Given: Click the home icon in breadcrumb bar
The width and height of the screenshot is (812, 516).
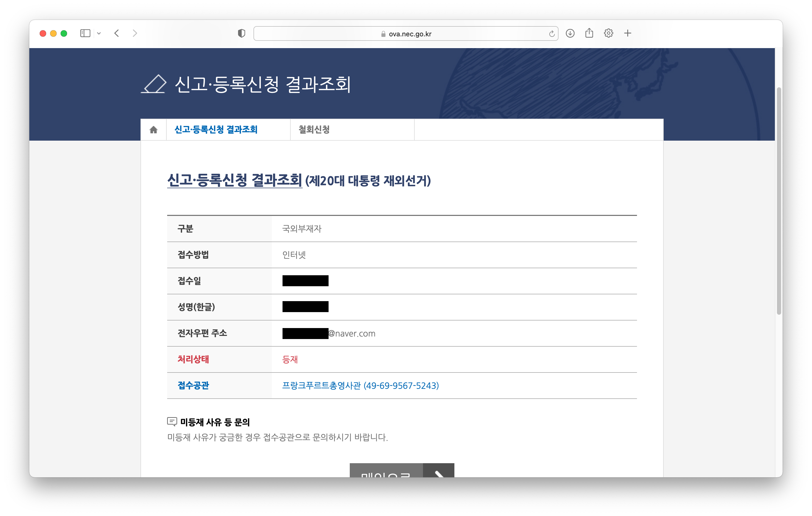Looking at the screenshot, I should pos(154,130).
